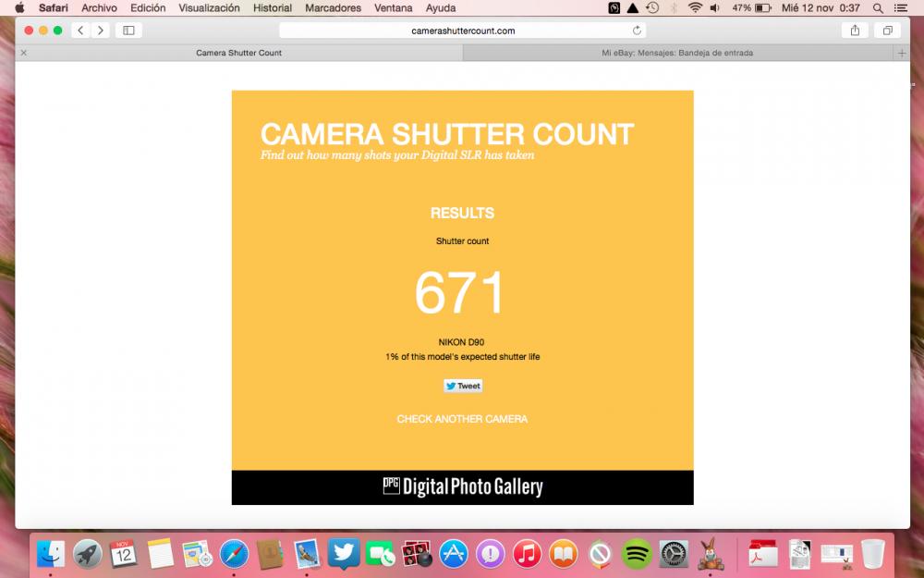Viewport: 924px width, 578px height.
Task: Open Contacts from the Dock
Action: tap(271, 554)
